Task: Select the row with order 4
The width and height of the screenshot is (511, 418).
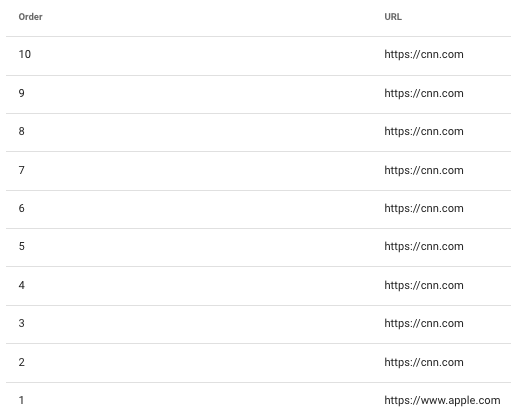Action: 258,286
